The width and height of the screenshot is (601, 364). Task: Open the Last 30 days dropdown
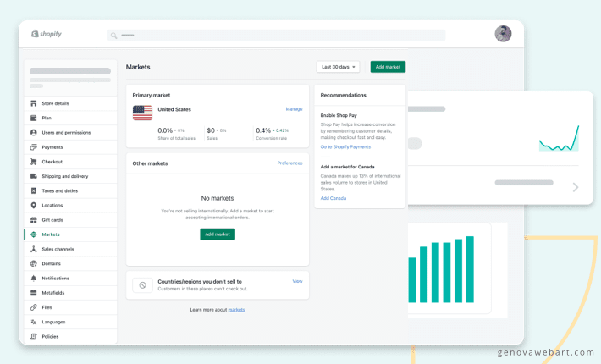tap(338, 67)
